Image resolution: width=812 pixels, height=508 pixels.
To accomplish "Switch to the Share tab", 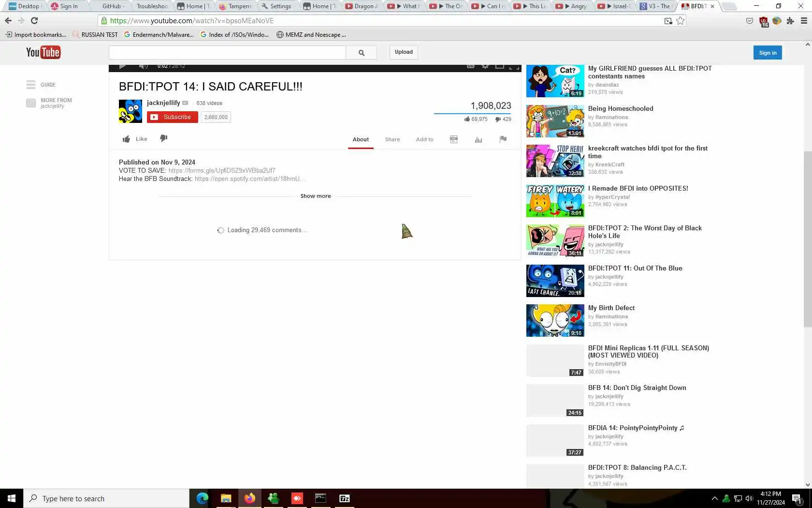I will (392, 139).
